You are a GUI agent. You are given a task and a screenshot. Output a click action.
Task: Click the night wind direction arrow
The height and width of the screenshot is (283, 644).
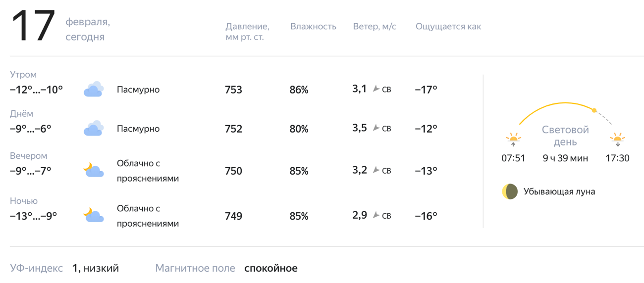(376, 215)
